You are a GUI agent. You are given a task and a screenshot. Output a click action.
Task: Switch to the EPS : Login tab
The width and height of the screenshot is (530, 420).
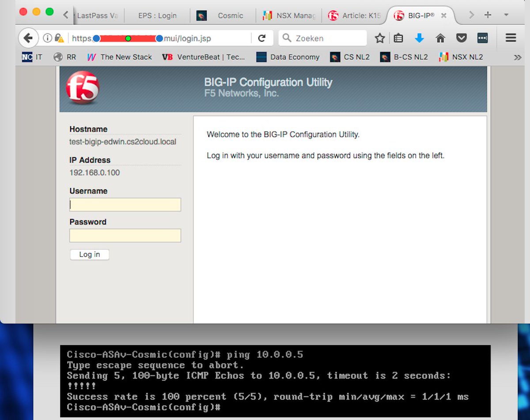tap(157, 15)
